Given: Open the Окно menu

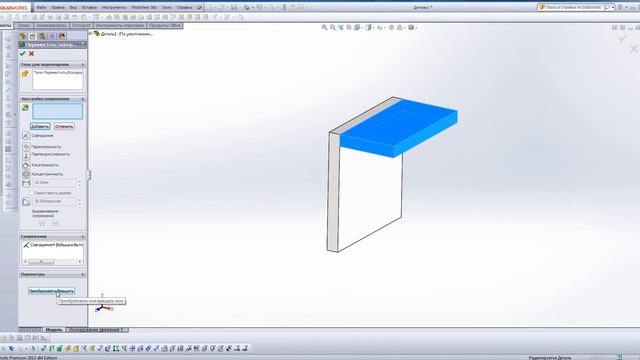Looking at the screenshot, I should pos(167,7).
